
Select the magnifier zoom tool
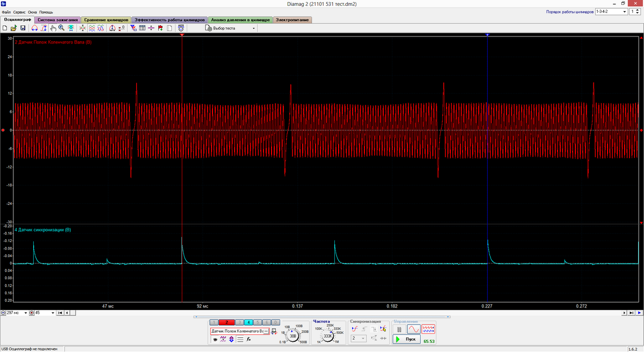[62, 28]
